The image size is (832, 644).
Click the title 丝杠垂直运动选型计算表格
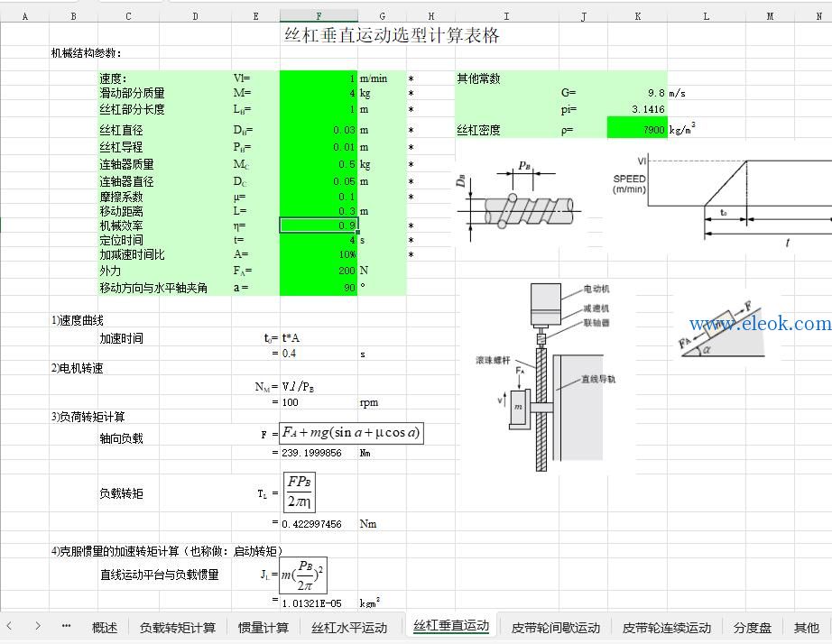(393, 35)
